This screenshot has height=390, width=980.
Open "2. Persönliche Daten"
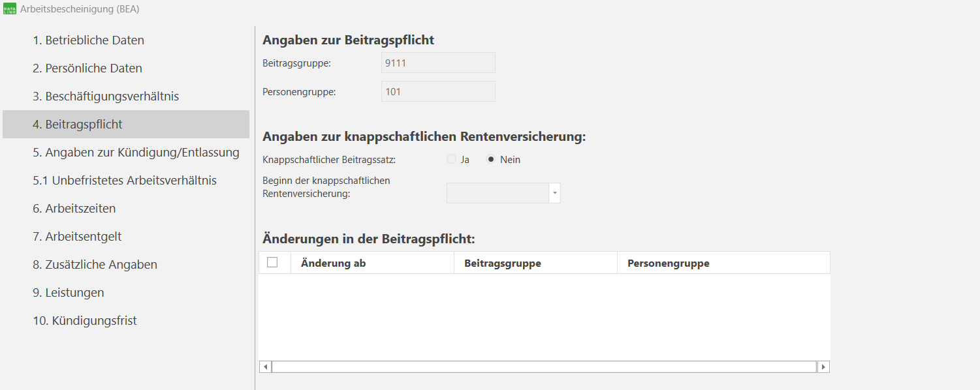86,67
